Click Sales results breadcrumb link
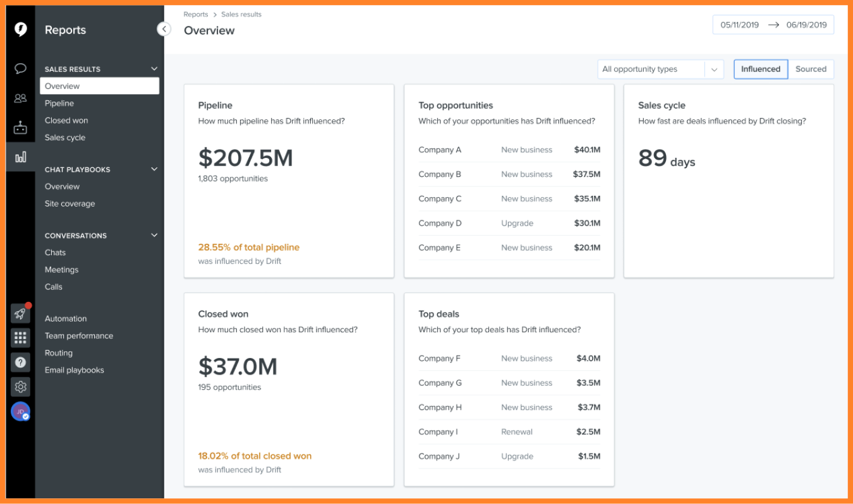This screenshot has height=504, width=853. [x=241, y=15]
